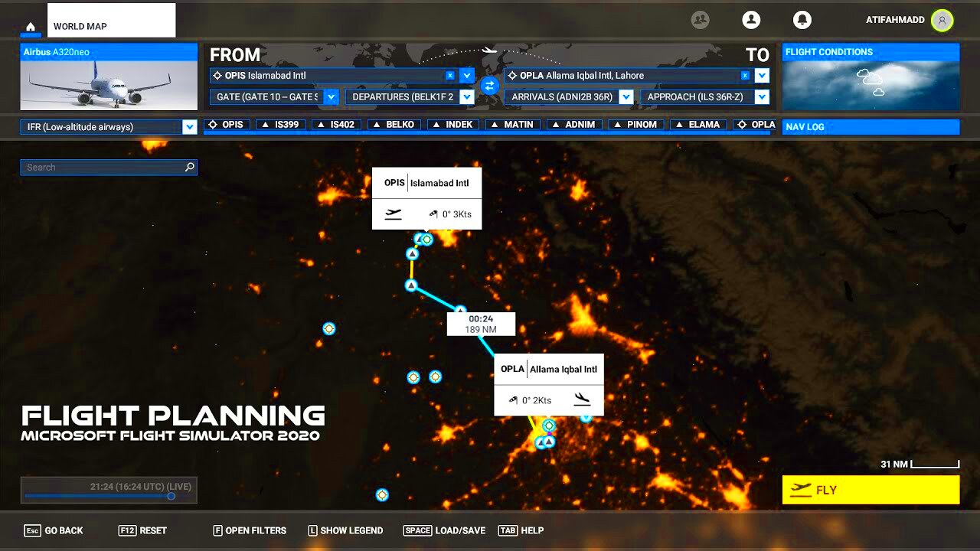Expand the arrival airport dropdown
Image resolution: width=980 pixels, height=551 pixels.
point(762,76)
